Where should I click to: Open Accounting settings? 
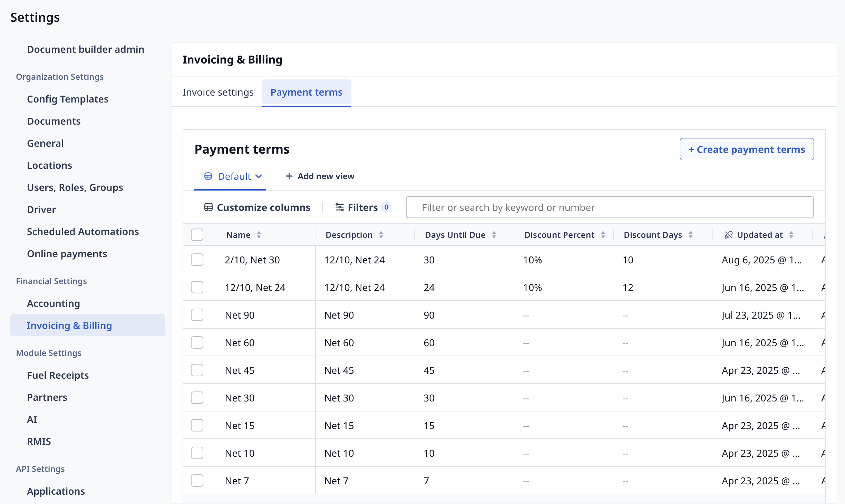[54, 303]
